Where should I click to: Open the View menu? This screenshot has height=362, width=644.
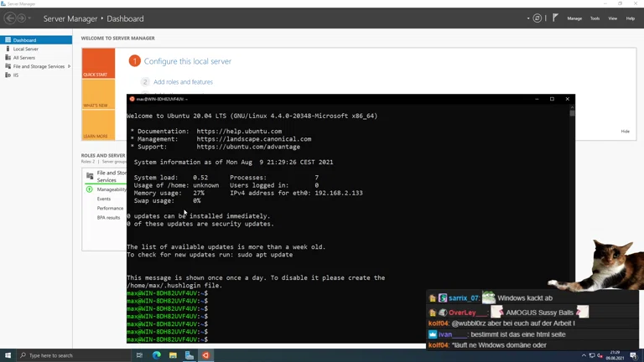(x=612, y=18)
